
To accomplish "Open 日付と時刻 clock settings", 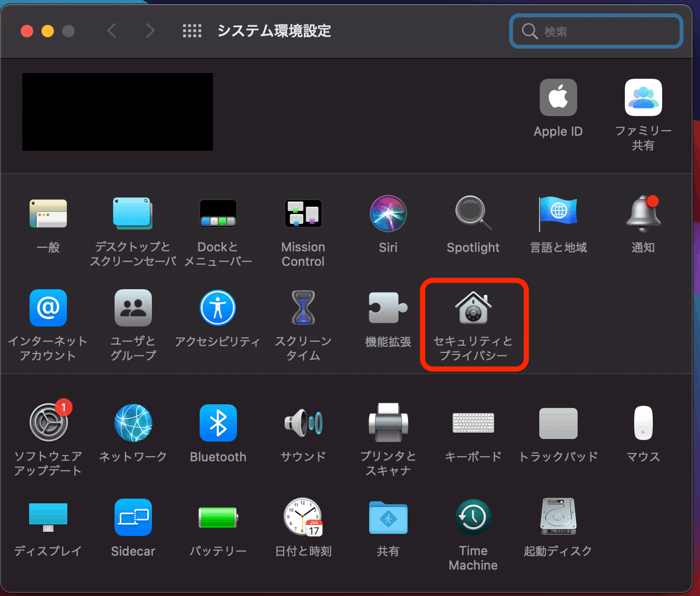I will pyautogui.click(x=303, y=517).
